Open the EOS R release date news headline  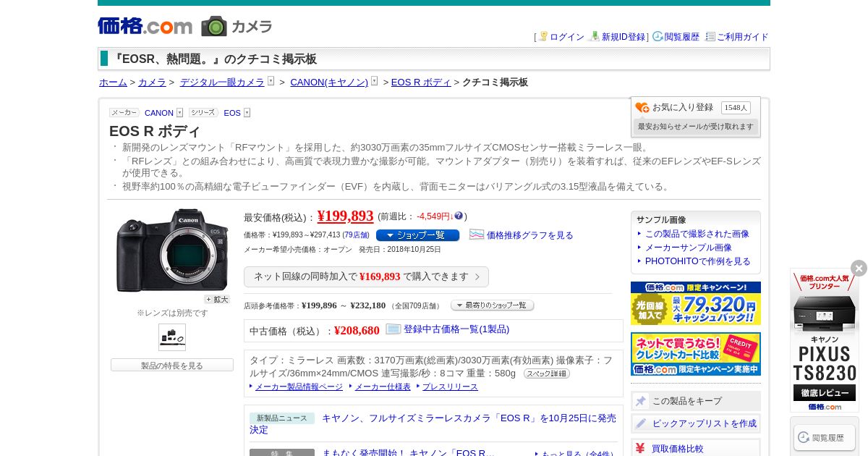[x=433, y=424]
